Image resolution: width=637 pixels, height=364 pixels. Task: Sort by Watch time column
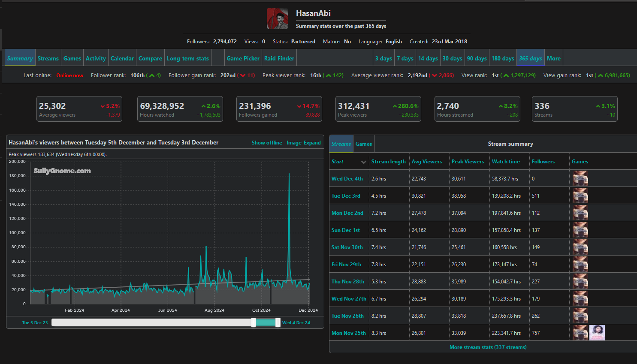tap(506, 162)
